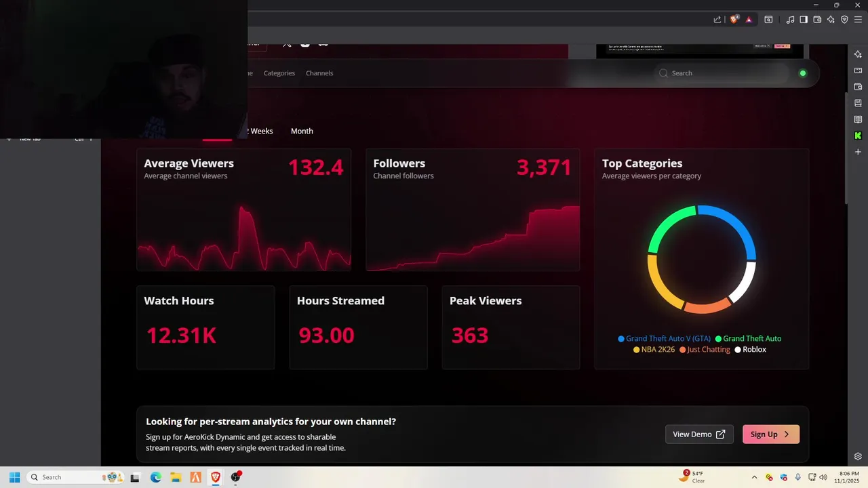Open File Explorer from the taskbar

[175, 477]
